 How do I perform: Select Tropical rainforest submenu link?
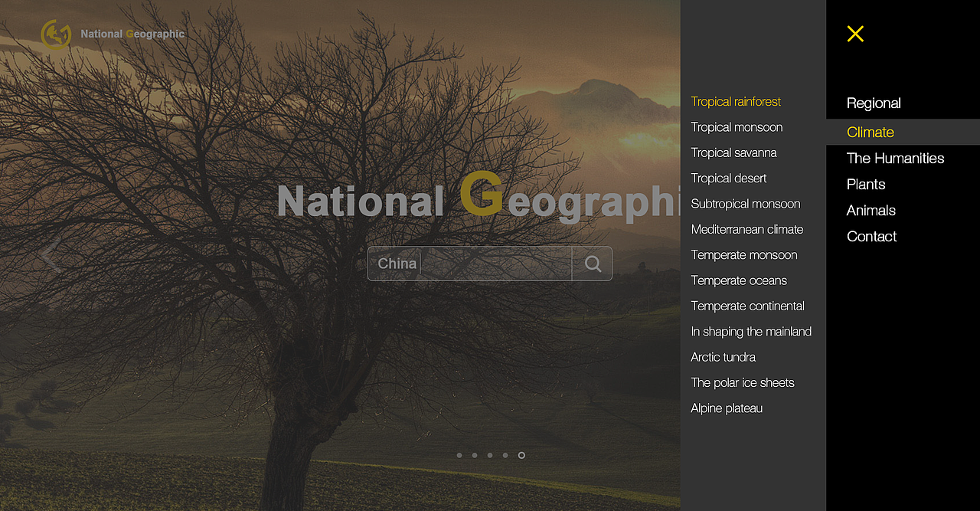(736, 102)
